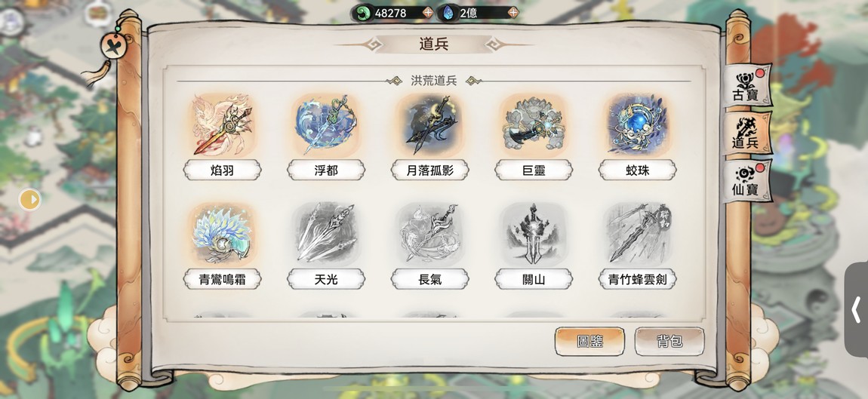Select the 焰羽 flame feather sword icon
The height and width of the screenshot is (399, 868).
coord(222,125)
